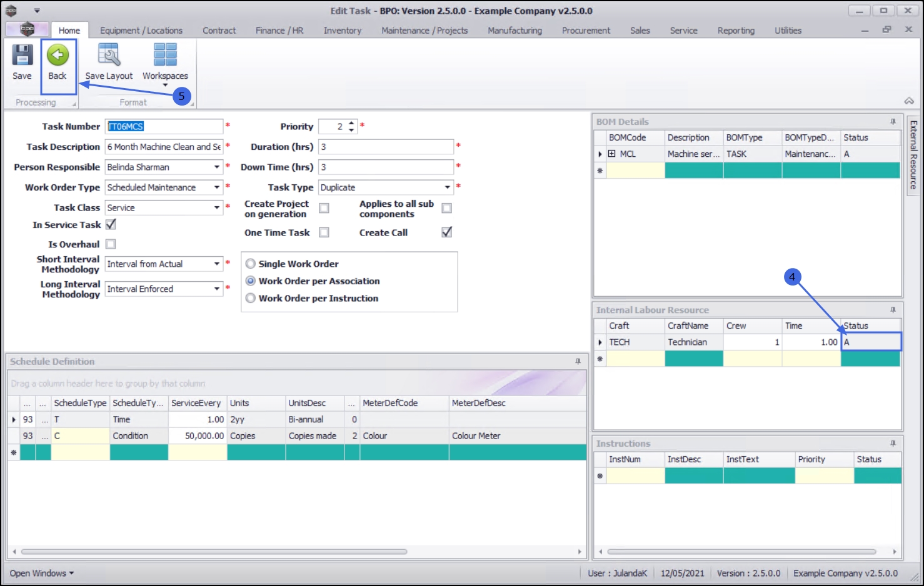Open the Utilities tab
The height and width of the screenshot is (586, 924).
click(788, 30)
